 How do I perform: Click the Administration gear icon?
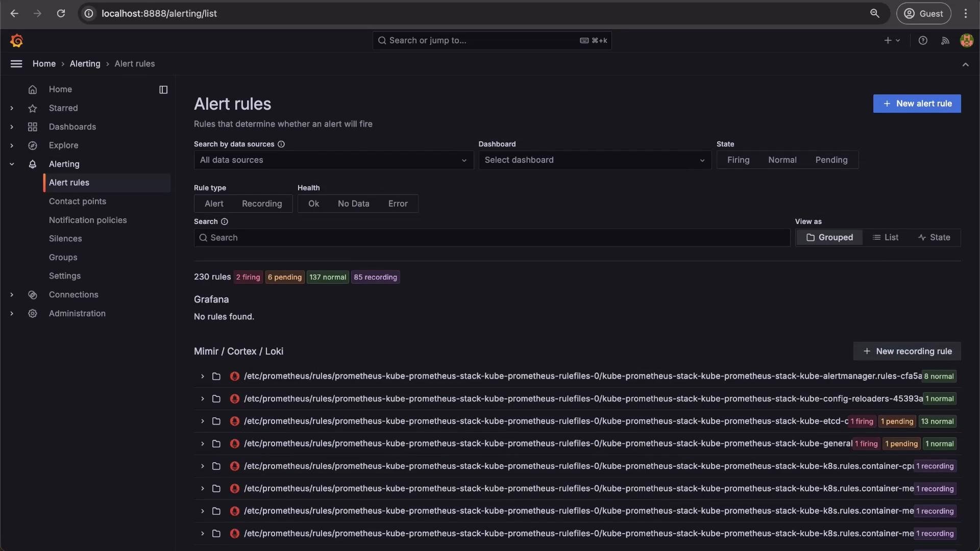click(33, 313)
